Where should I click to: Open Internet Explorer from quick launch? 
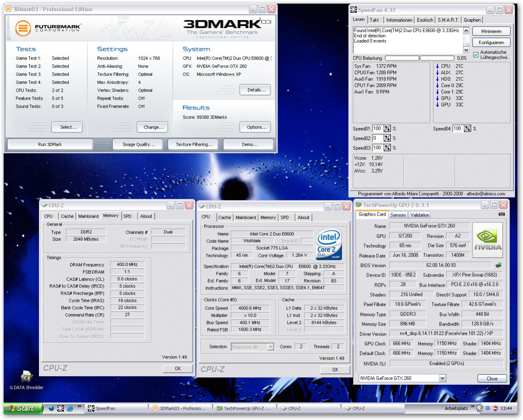pos(69,408)
